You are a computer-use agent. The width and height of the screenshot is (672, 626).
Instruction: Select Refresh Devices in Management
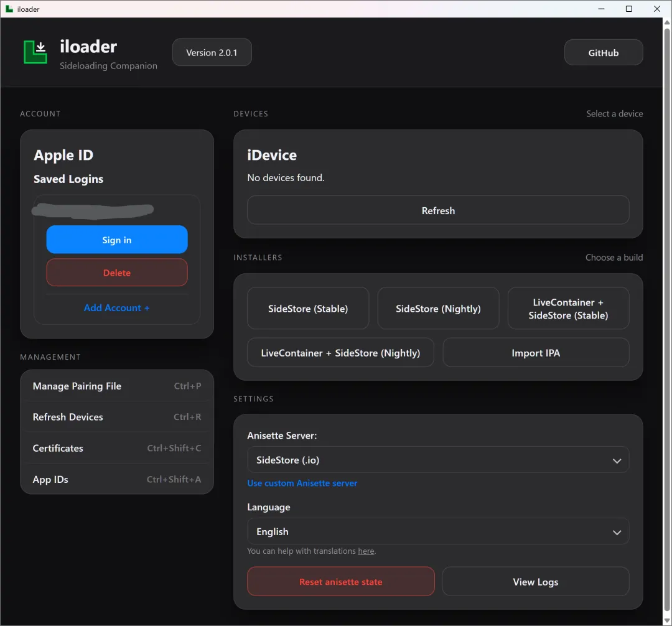pos(117,417)
